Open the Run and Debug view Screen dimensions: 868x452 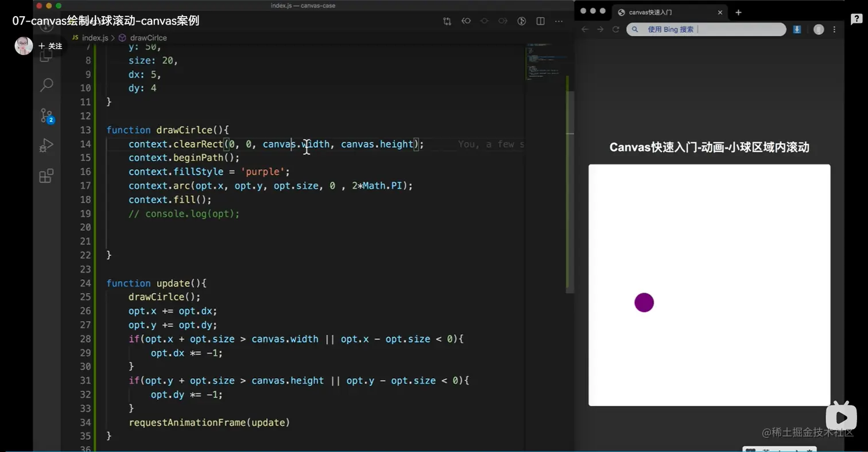(46, 145)
